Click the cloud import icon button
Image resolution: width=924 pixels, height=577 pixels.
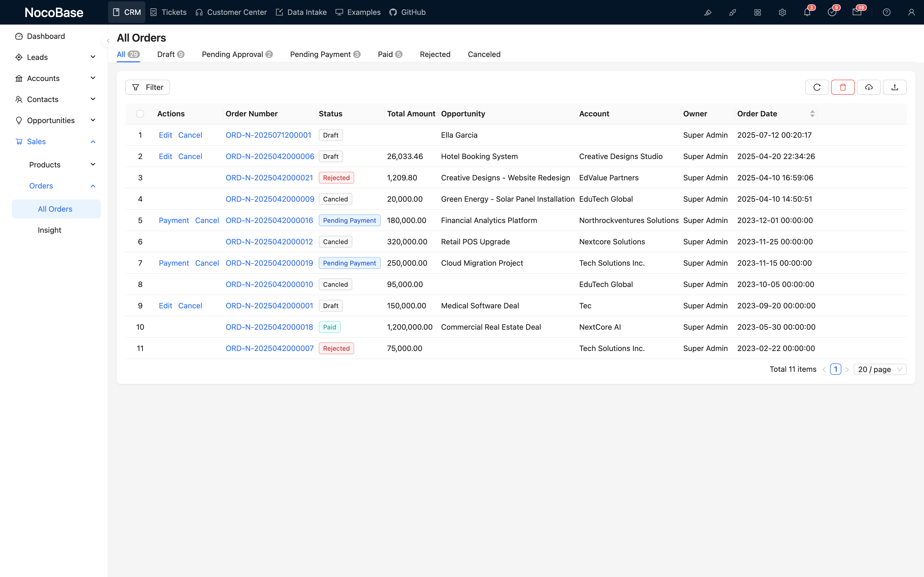(869, 87)
